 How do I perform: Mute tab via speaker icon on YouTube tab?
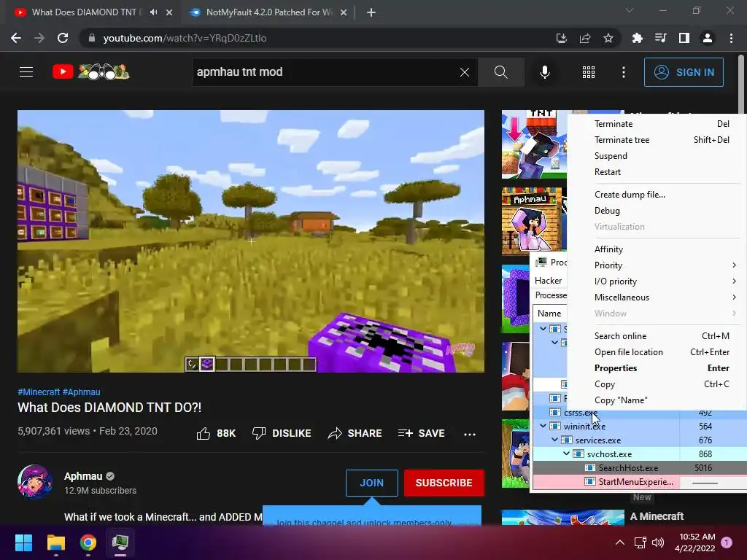pos(153,12)
